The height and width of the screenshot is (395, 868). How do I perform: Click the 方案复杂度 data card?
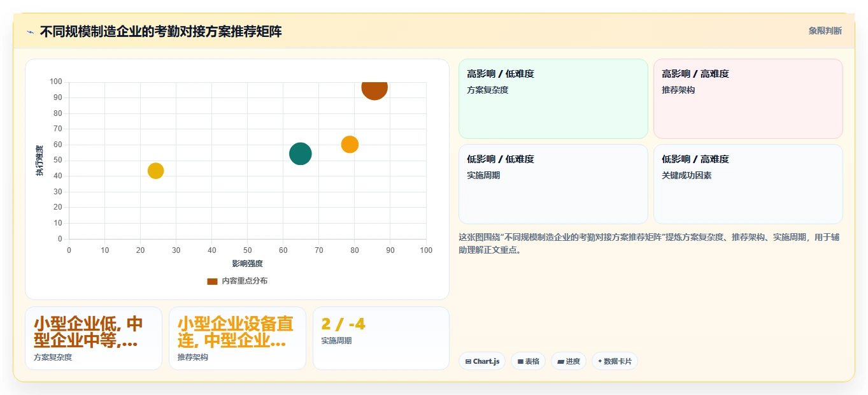click(94, 338)
